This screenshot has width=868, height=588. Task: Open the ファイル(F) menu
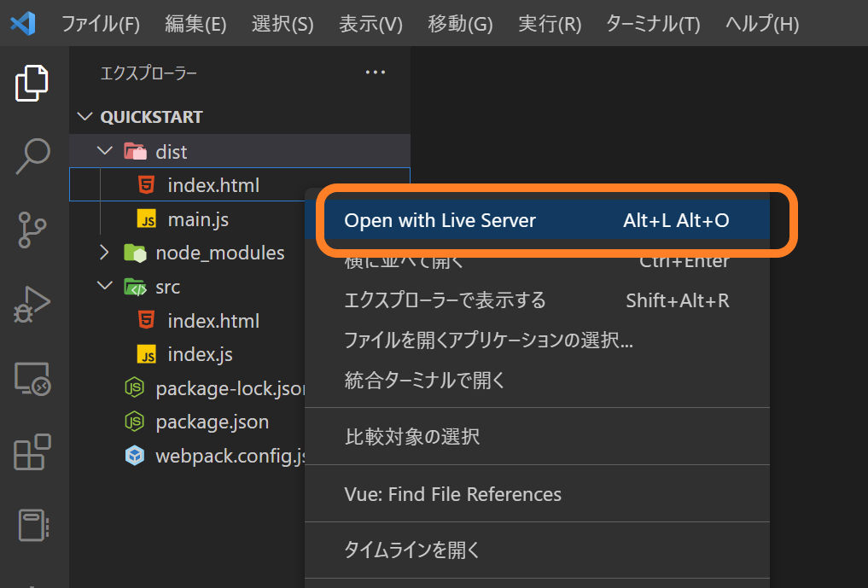pyautogui.click(x=100, y=24)
